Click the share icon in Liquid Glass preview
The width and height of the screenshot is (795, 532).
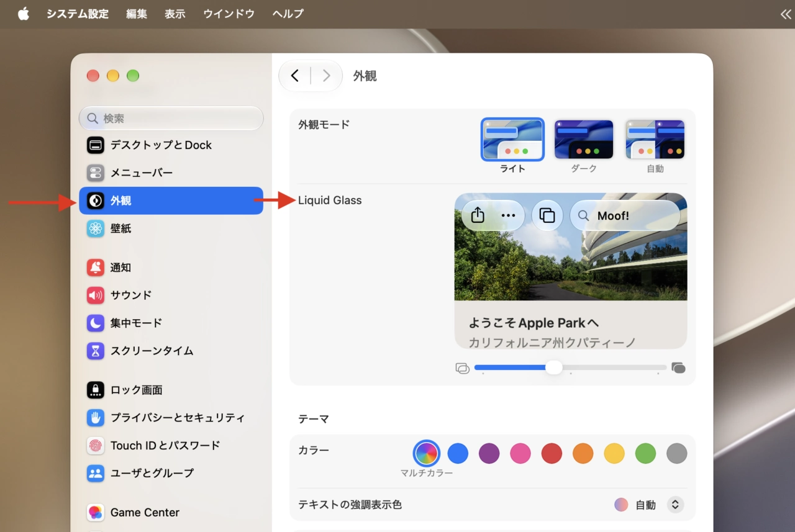(478, 215)
